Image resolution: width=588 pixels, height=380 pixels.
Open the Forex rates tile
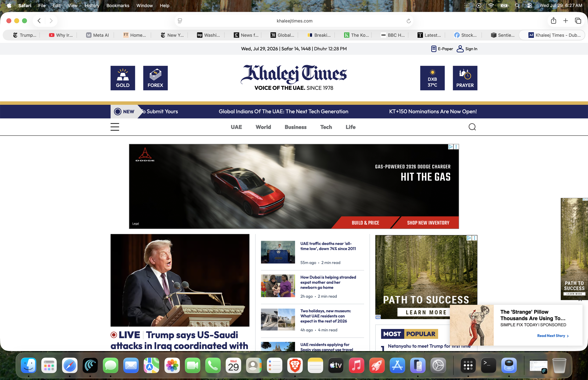coord(155,78)
